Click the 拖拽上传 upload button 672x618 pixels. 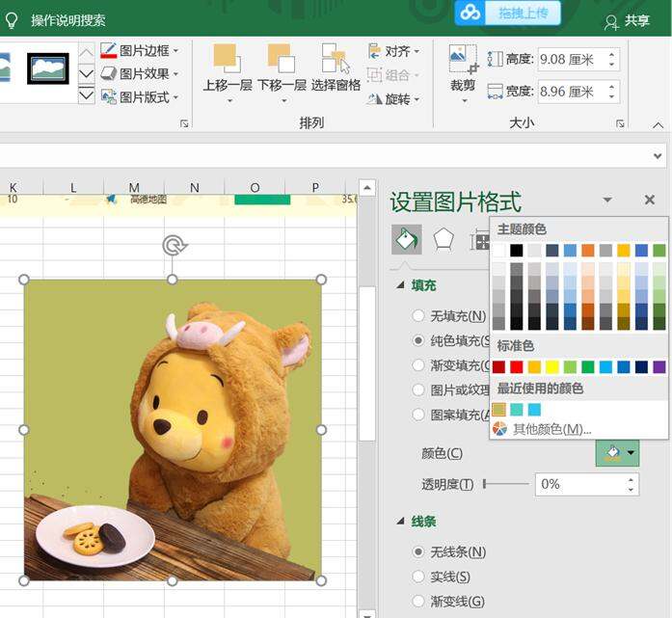(x=523, y=13)
